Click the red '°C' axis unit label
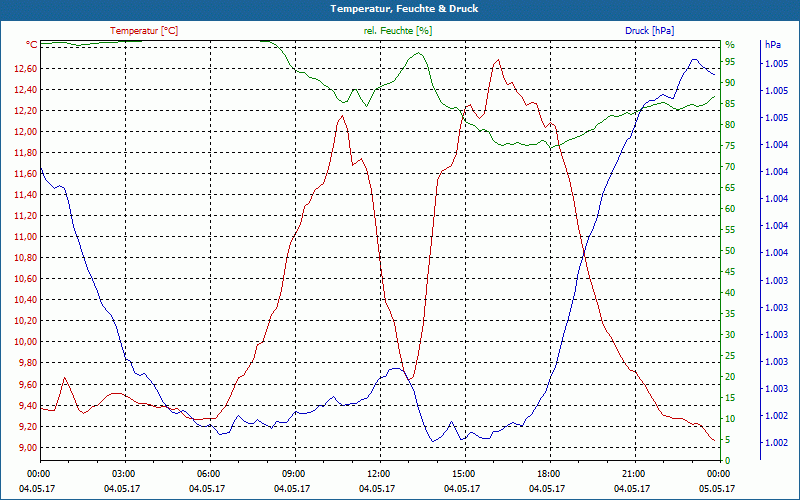 coord(32,45)
